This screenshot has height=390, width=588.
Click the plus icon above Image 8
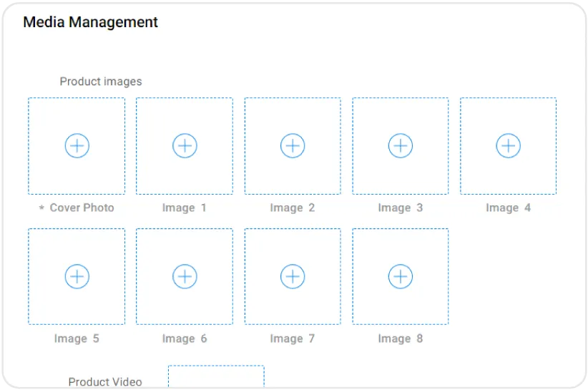401,276
